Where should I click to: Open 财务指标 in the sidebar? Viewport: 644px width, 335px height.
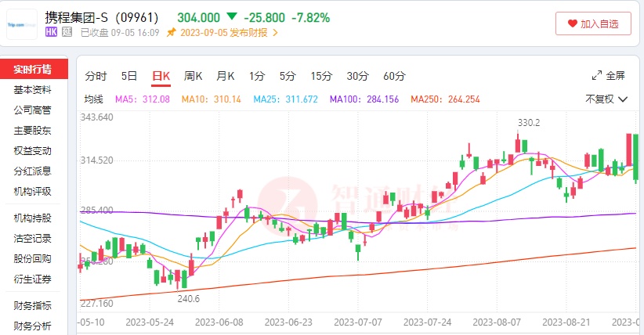coord(32,306)
